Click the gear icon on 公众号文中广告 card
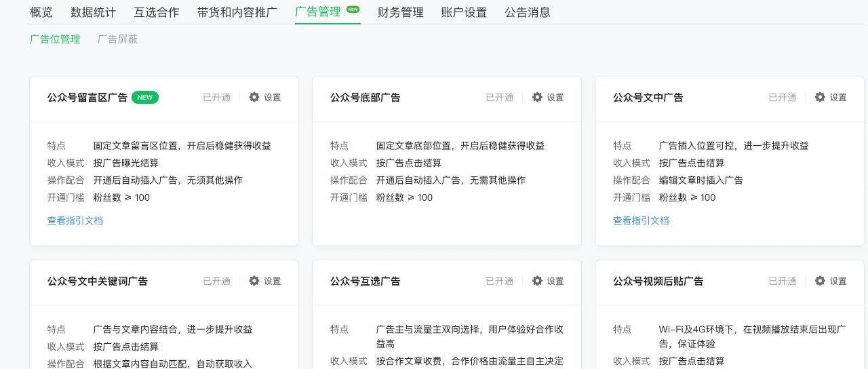This screenshot has height=369, width=868. [820, 97]
